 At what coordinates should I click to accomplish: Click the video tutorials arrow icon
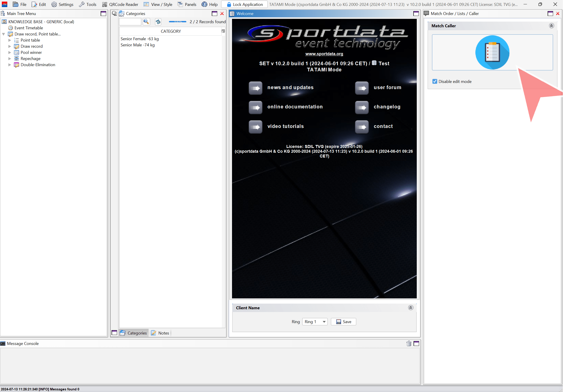[255, 127]
